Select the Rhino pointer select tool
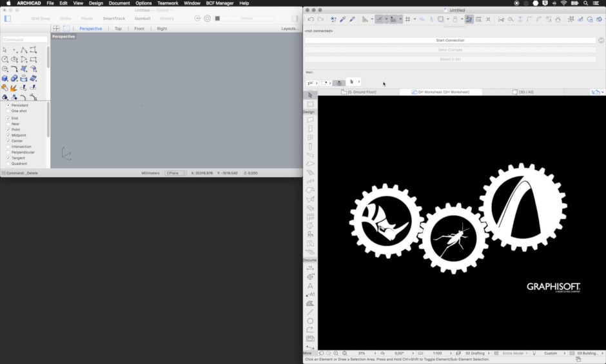The height and width of the screenshot is (364, 606). pyautogui.click(x=5, y=50)
